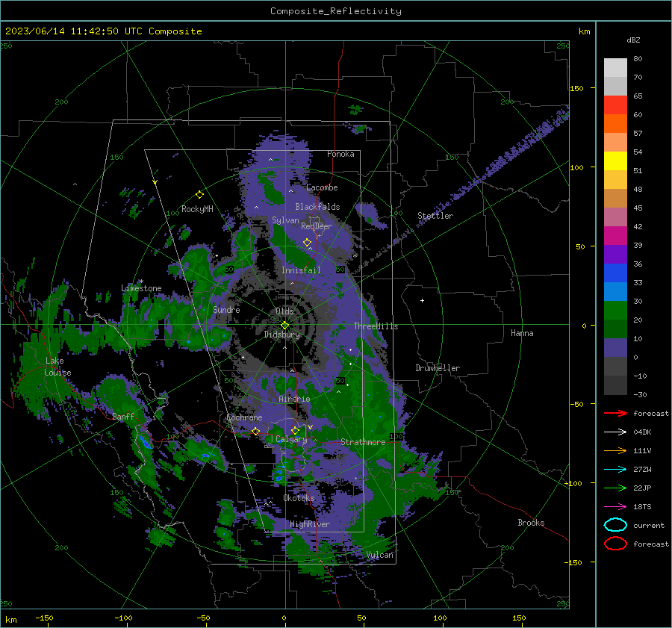Viewport: 672px width, 628px height.
Task: Select the Didsbury label
Action: tap(281, 335)
